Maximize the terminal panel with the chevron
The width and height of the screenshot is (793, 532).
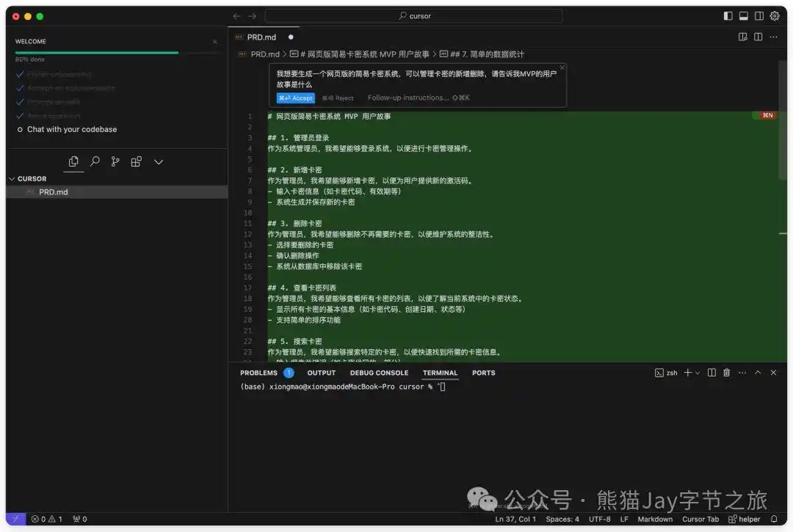tap(758, 372)
